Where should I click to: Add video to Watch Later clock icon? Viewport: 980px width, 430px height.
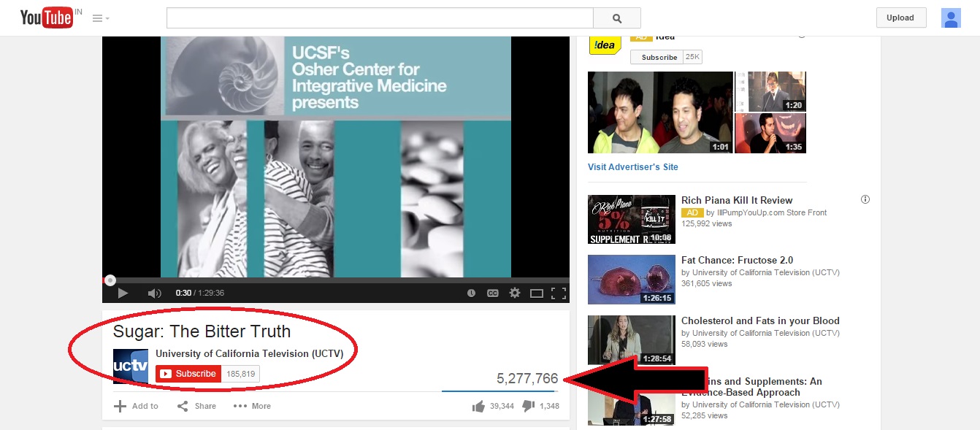click(471, 293)
